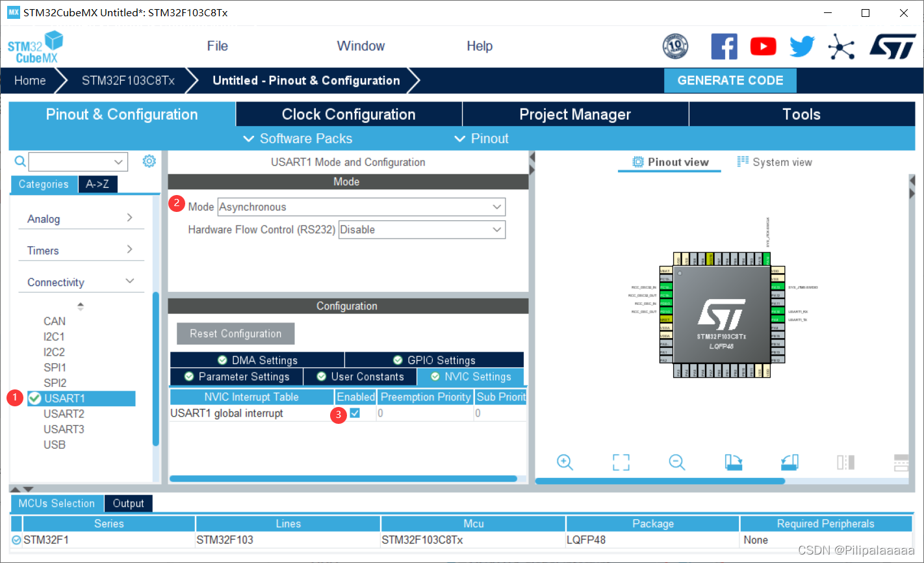Viewport: 924px width, 563px height.
Task: Select USART2 in the Connectivity list
Action: [64, 413]
